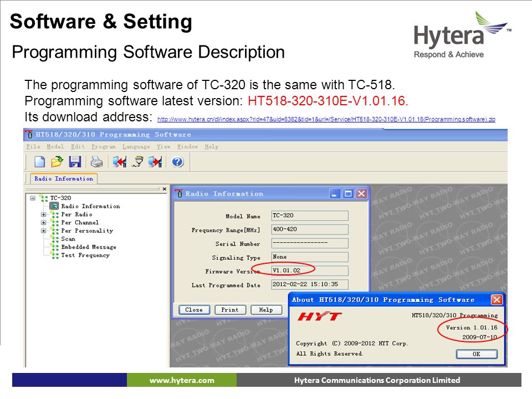Select the Radio Information tab
Image resolution: width=532 pixels, height=399 pixels.
tap(64, 178)
